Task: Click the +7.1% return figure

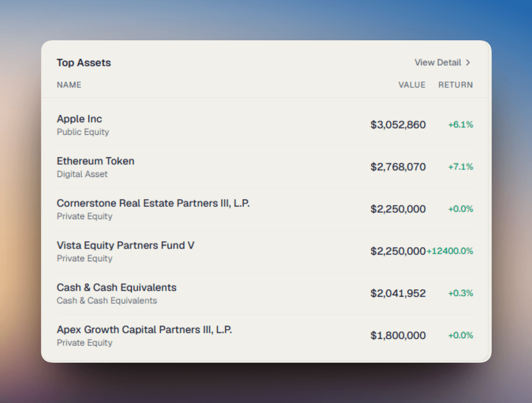Action: point(461,167)
